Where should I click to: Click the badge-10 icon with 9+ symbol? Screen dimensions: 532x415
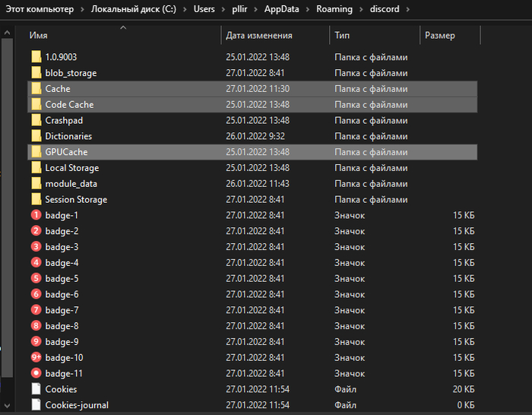(36, 357)
